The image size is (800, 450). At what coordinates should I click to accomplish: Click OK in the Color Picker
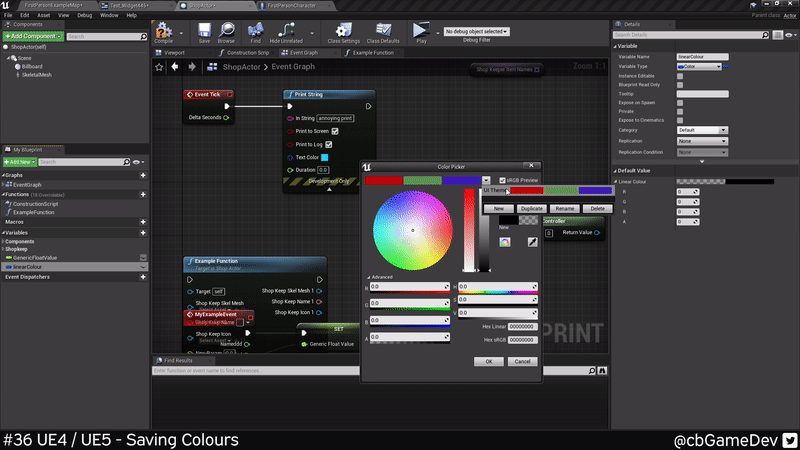click(x=489, y=361)
